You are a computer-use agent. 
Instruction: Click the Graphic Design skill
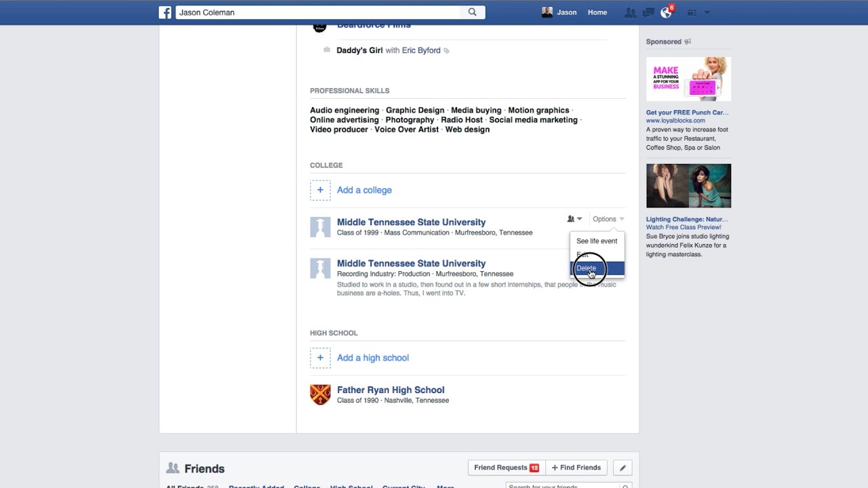pos(415,110)
